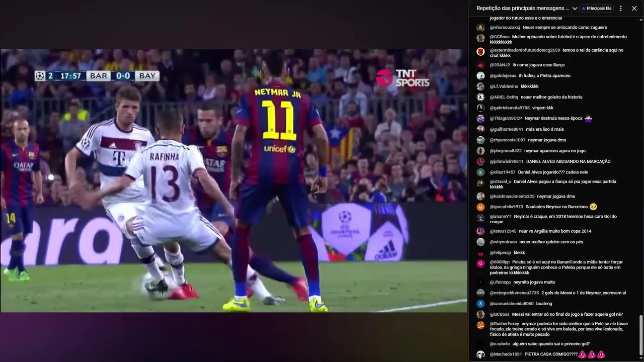
Task: Close the live chat replay panel
Action: 634,9
